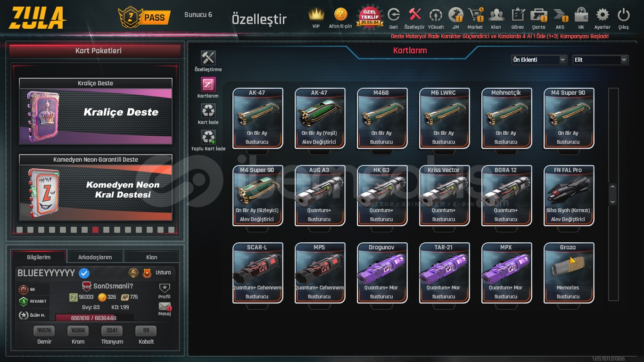Screen dimensions: 644x362
Task: Click the card list scroll stepper arrows
Action: coord(613,194)
